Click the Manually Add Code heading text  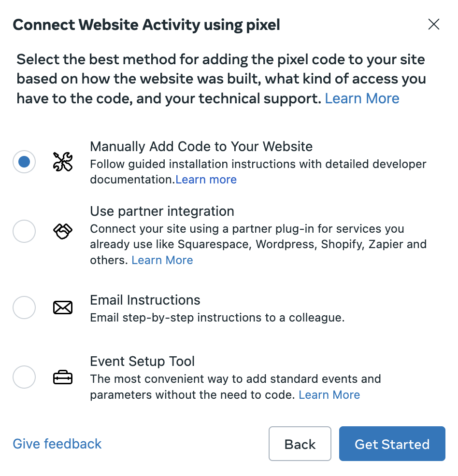pyautogui.click(x=201, y=146)
